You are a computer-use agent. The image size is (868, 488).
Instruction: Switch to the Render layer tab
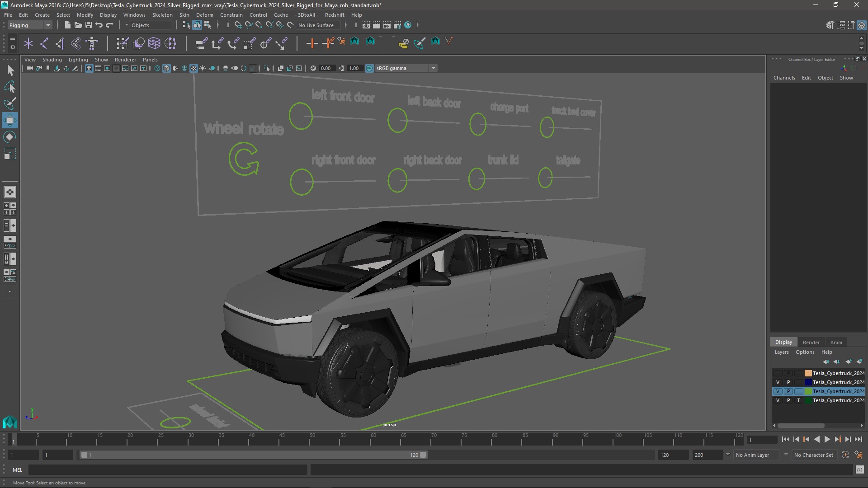click(811, 343)
